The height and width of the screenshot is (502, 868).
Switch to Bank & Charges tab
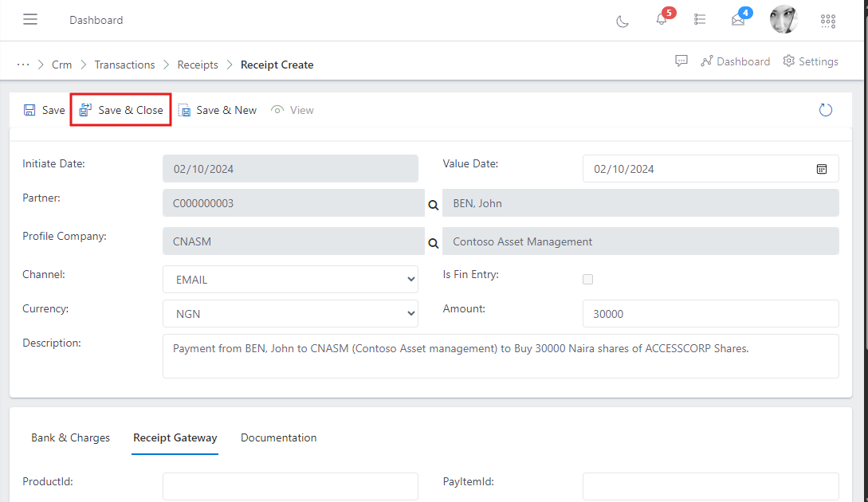click(x=70, y=437)
